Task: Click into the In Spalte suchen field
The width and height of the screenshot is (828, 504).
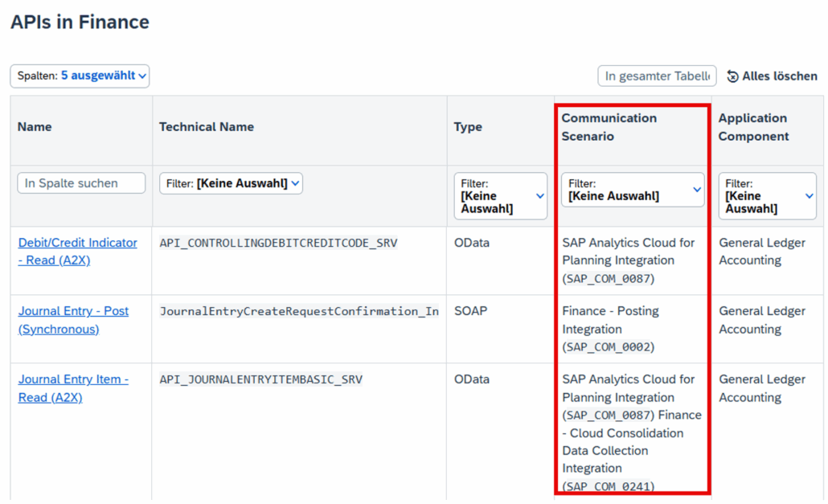Action: 81,183
